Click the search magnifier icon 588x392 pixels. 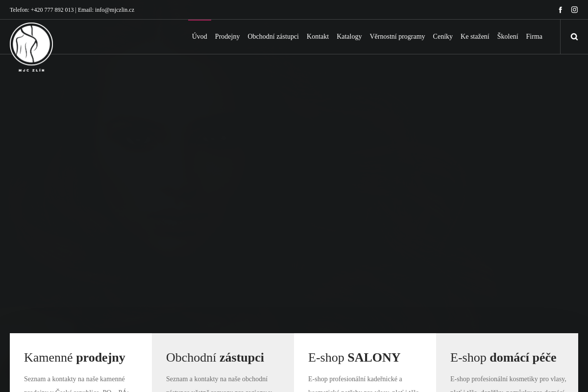[574, 36]
